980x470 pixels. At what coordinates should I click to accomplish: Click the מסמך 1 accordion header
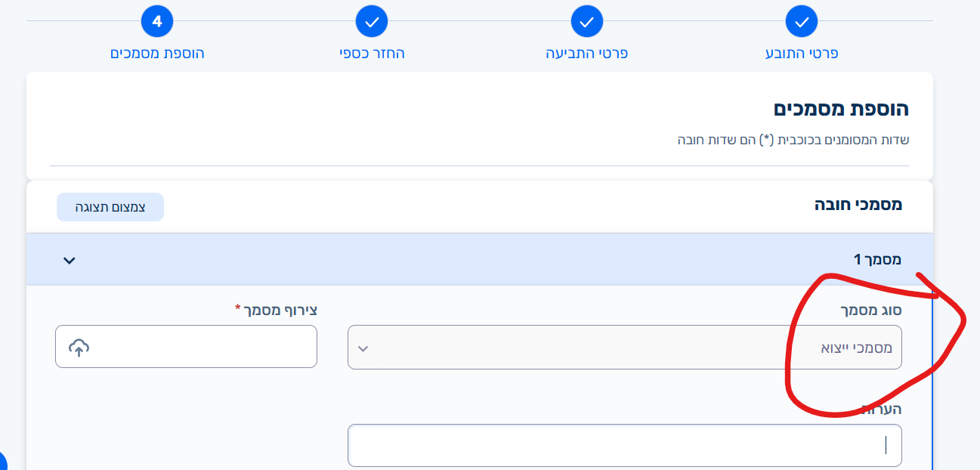tap(480, 259)
